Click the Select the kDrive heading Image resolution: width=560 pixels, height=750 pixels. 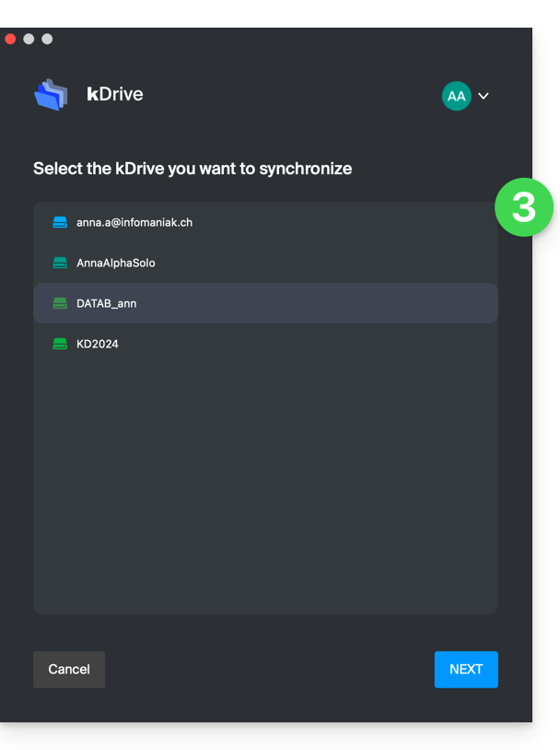(x=192, y=169)
